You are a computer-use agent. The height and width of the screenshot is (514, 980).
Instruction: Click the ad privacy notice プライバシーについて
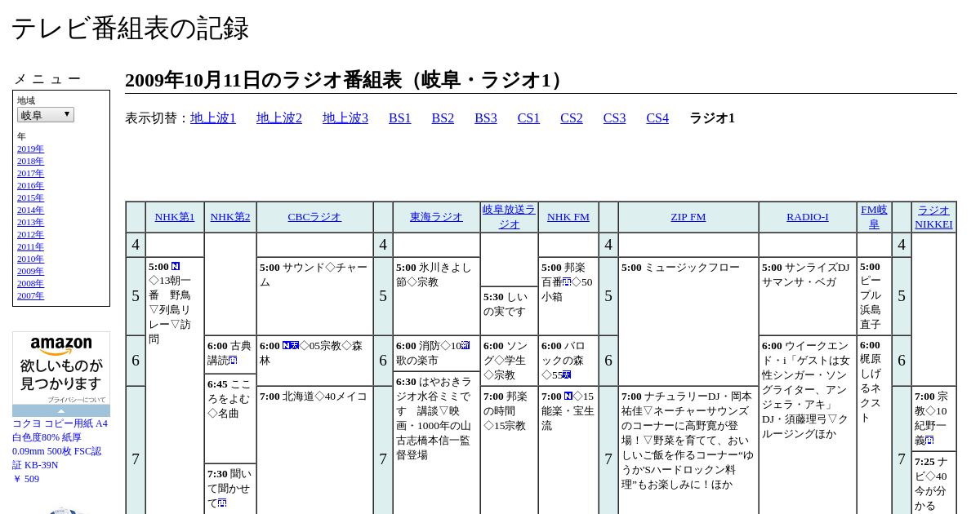77,400
